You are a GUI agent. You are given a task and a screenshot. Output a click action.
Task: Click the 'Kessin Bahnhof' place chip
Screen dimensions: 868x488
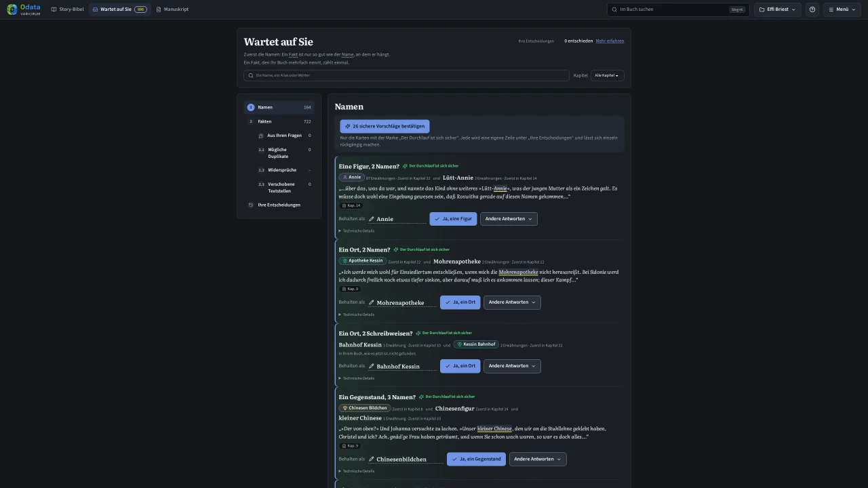tap(476, 344)
